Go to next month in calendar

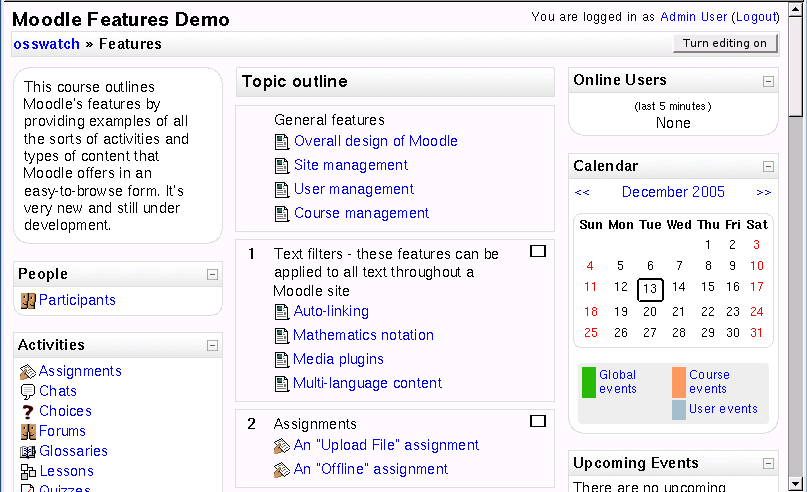click(764, 192)
